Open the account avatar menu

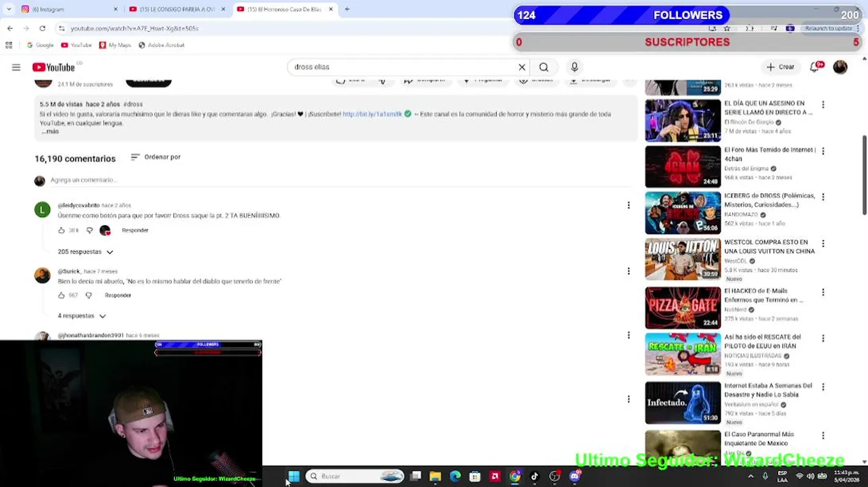point(840,67)
